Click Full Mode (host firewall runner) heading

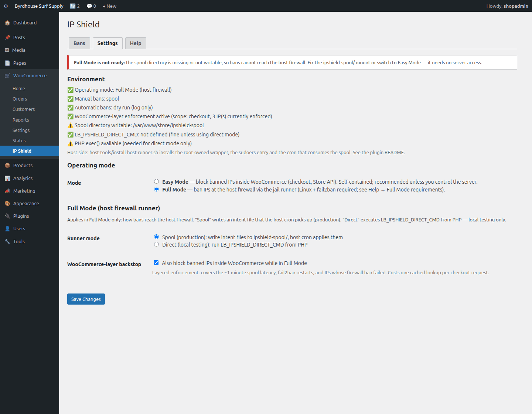(x=113, y=208)
